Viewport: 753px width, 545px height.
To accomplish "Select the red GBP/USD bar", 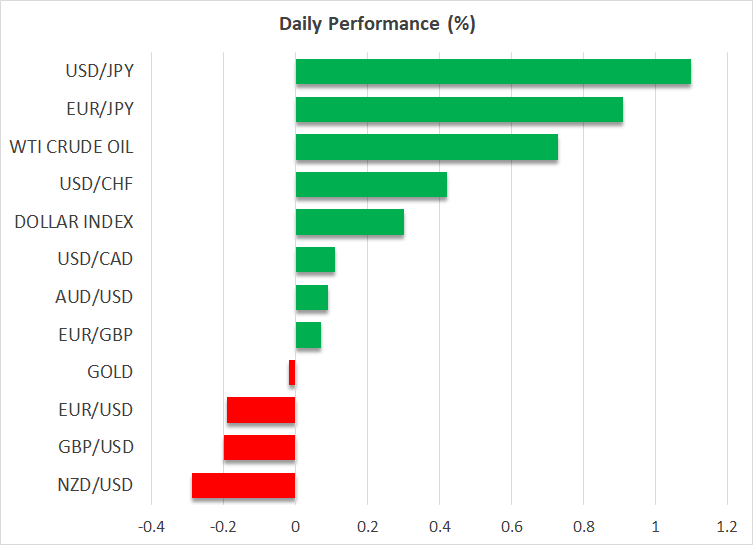I will click(259, 447).
